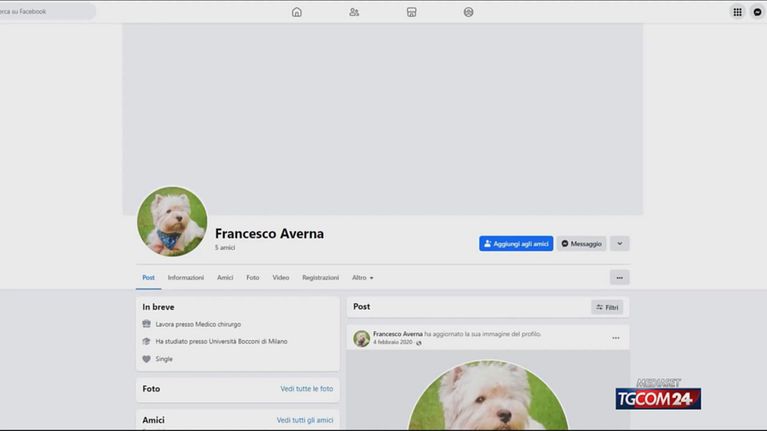Open three-dots options beside profile tabs
Image resolution: width=767 pixels, height=431 pixels.
[619, 277]
